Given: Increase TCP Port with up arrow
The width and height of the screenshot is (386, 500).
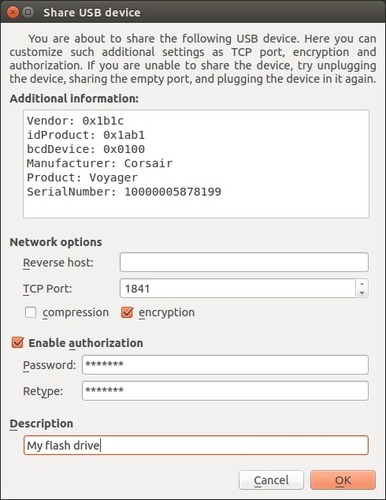Looking at the screenshot, I should click(x=362, y=284).
